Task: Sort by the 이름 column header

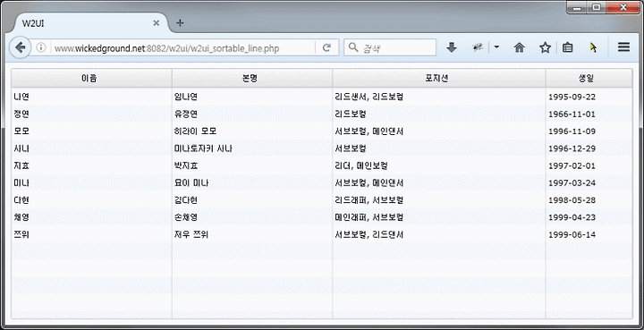Action: 91,79
